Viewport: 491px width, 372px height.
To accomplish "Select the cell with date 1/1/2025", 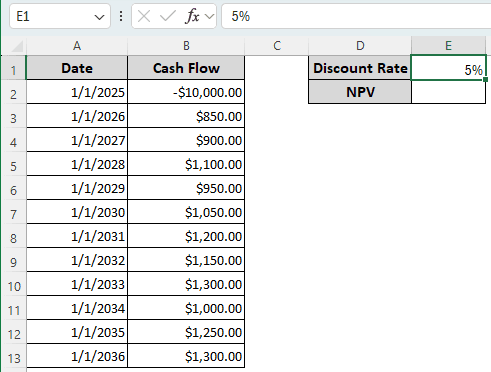I will click(77, 92).
